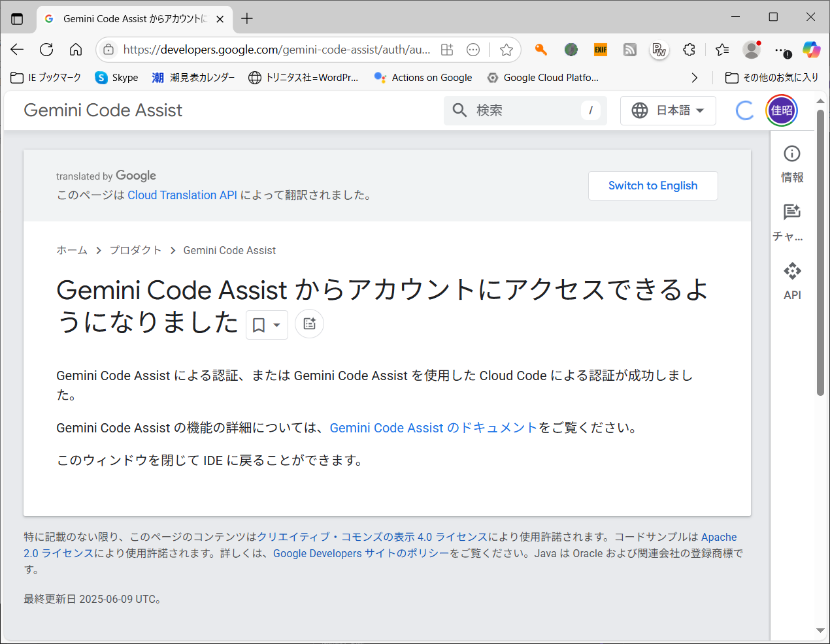Screen dimensions: 830x644
Task: Click the URL address bar
Action: click(x=276, y=50)
